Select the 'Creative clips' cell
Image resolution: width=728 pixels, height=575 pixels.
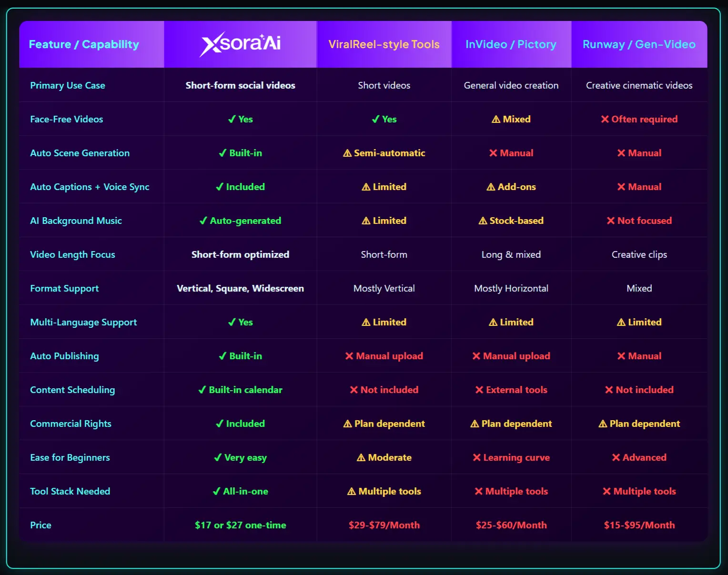639,254
